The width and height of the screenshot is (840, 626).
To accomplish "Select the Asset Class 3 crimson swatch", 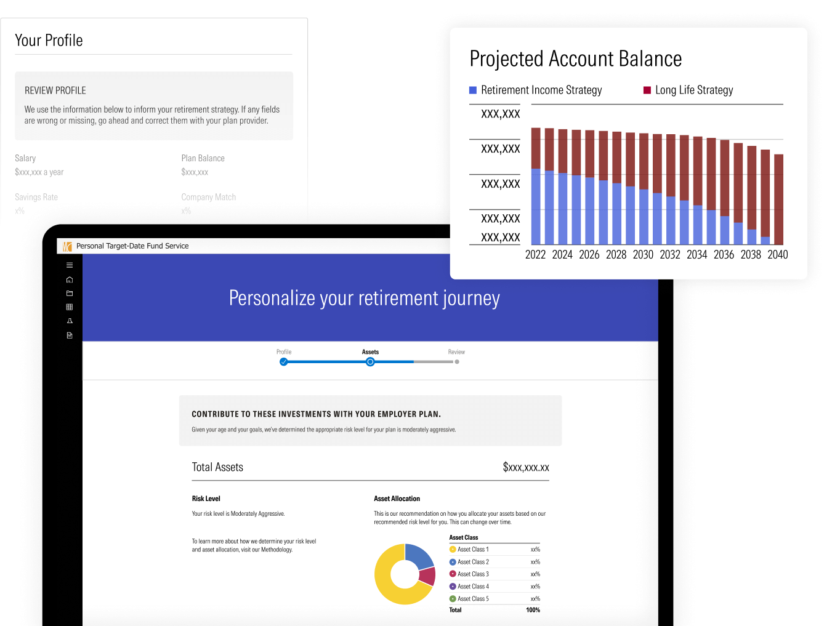I will click(453, 574).
